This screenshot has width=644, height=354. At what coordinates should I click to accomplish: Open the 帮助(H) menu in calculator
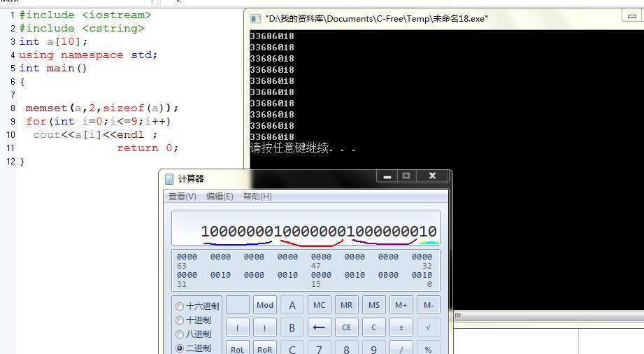tap(257, 197)
